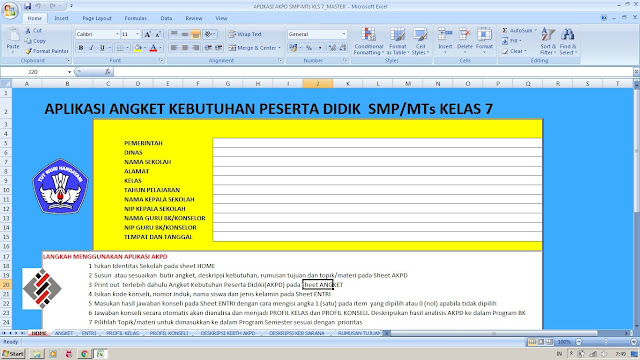Screen dimensions: 640x360
Task: Toggle underline formatting
Action: [102, 48]
